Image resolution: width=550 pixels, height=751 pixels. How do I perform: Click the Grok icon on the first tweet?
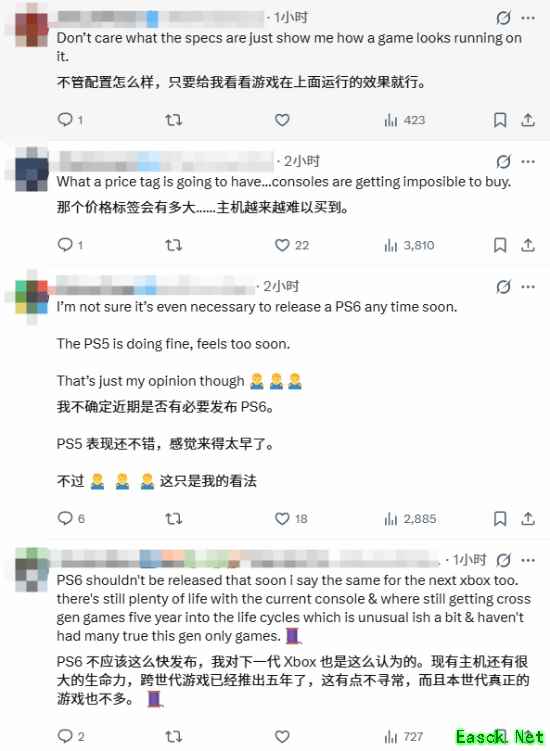503,18
